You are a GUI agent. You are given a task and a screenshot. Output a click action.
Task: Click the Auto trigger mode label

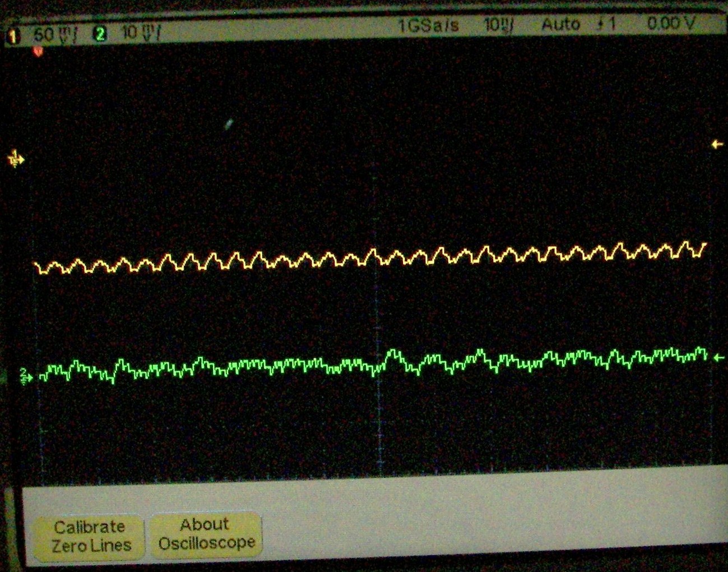[x=560, y=24]
